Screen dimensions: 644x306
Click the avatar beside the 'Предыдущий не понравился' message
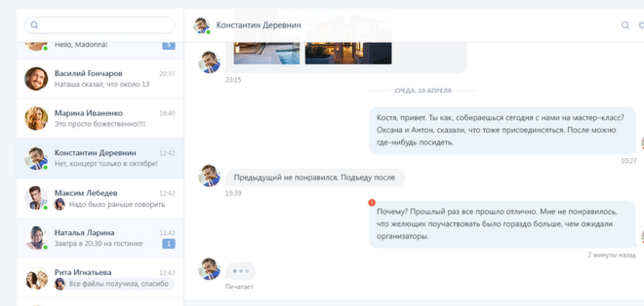210,176
